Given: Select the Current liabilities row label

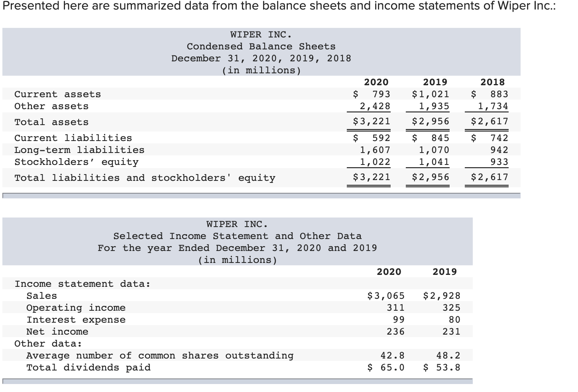Looking at the screenshot, I should 73,138.
